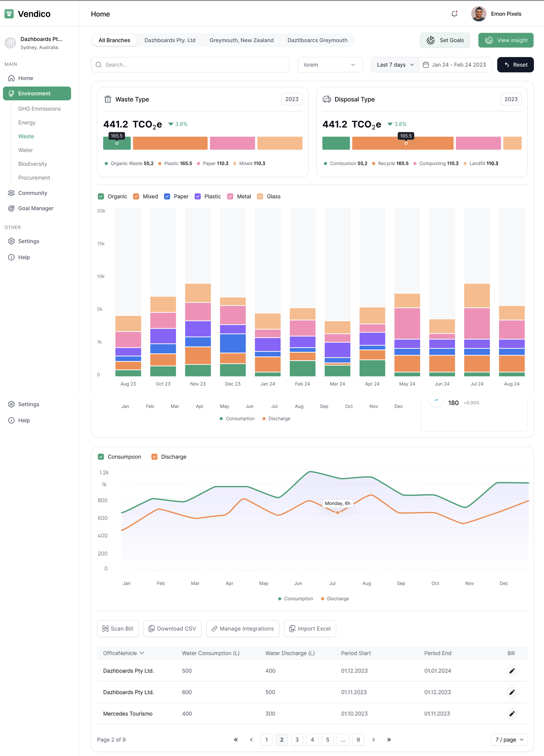This screenshot has width=544, height=756.
Task: Uncheck the Organic waste checkbox
Action: coord(101,196)
